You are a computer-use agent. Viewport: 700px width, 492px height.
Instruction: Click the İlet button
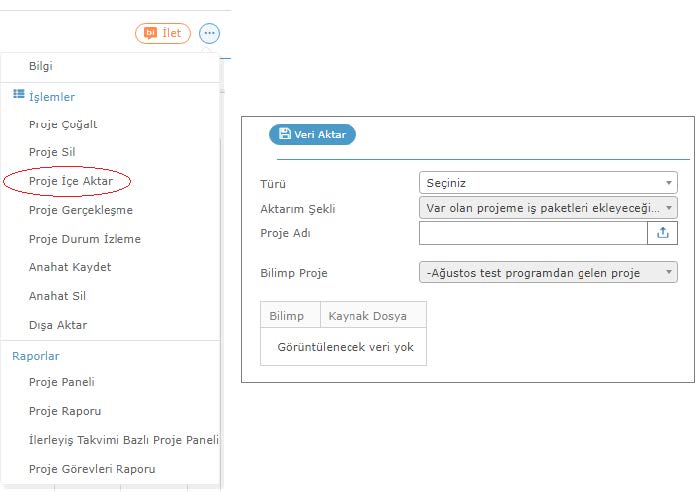tap(163, 33)
